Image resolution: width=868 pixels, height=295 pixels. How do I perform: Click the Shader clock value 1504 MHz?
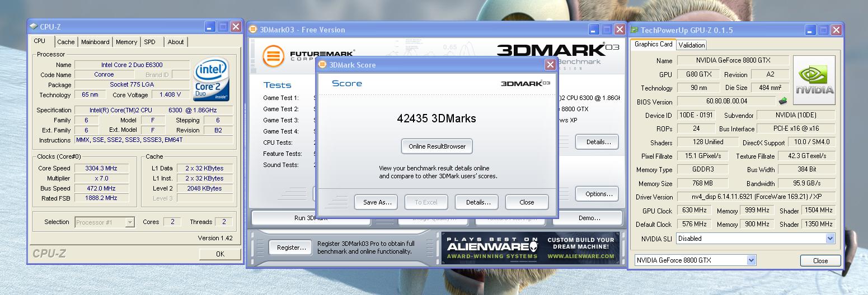coord(818,211)
